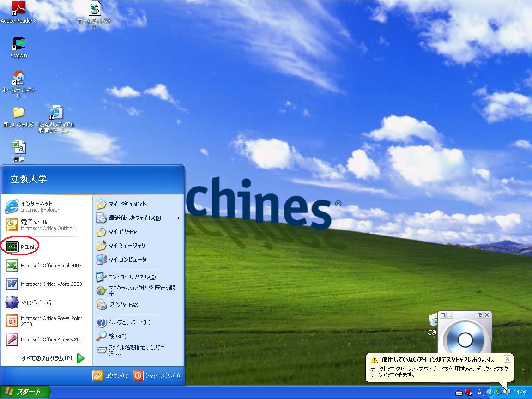Click the disc player widget's resize-mode icon

480,315
